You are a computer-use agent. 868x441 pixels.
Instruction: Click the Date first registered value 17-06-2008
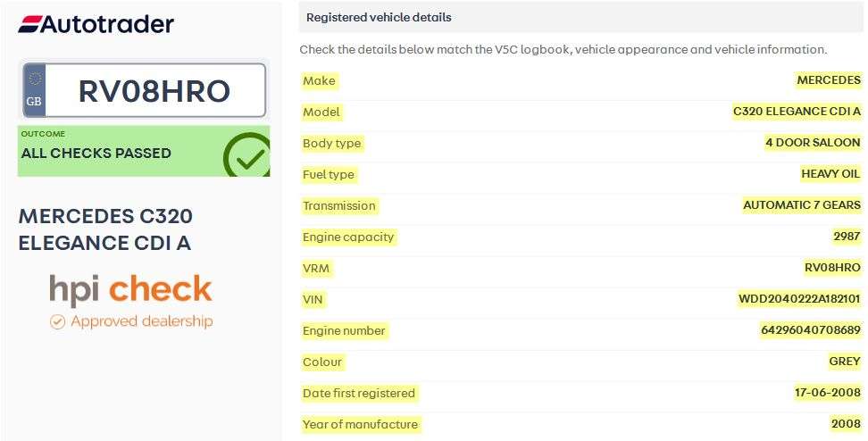tap(828, 393)
